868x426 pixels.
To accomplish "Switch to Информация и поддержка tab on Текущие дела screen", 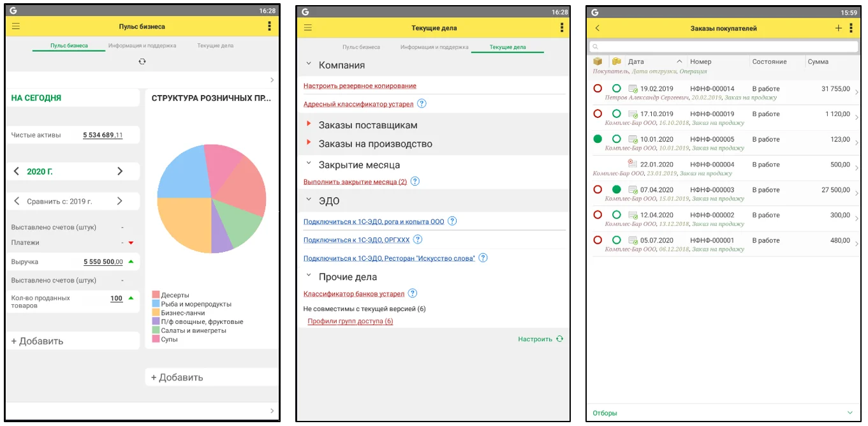I will click(x=434, y=47).
